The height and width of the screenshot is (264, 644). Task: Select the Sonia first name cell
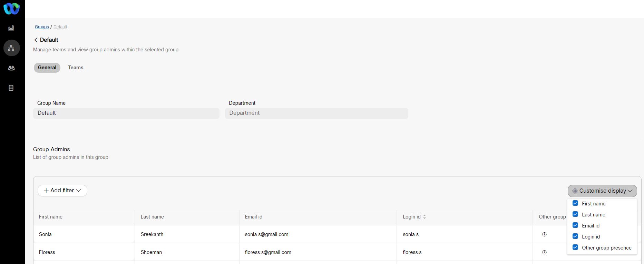pos(84,234)
